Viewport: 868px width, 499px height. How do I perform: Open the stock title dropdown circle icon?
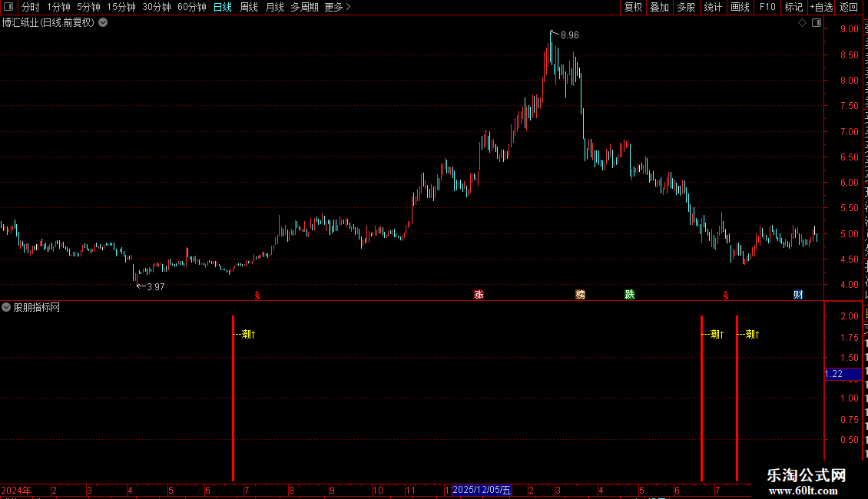coord(103,23)
